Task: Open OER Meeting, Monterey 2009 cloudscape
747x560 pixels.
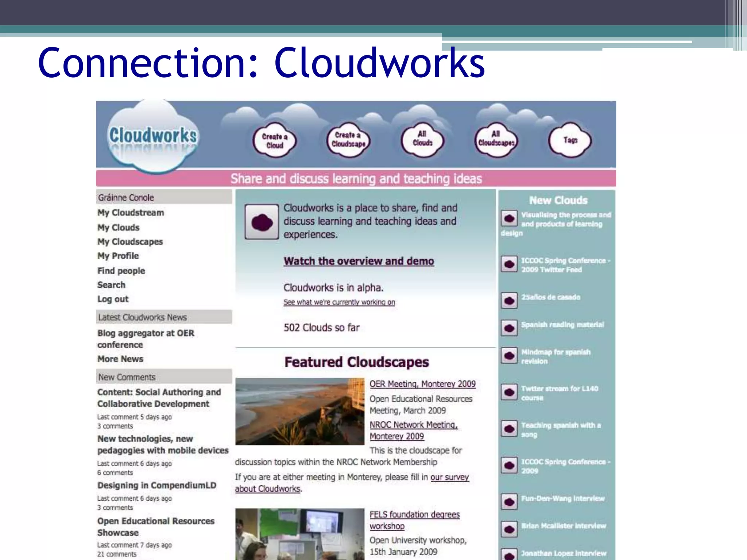Action: [422, 384]
